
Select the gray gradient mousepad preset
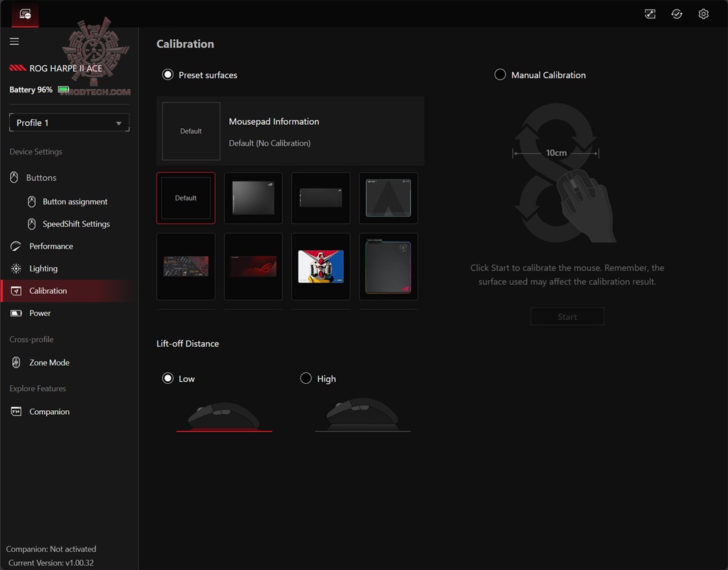coord(253,198)
